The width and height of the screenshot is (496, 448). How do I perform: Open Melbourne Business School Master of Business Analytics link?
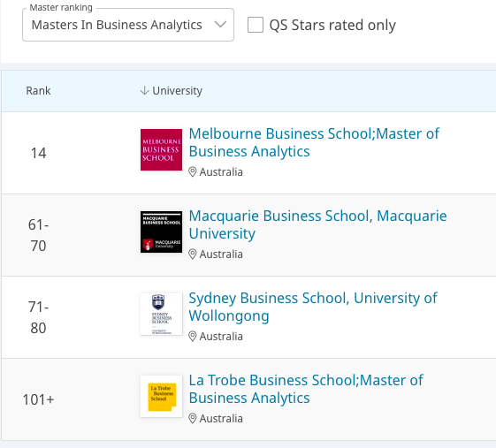pyautogui.click(x=314, y=142)
